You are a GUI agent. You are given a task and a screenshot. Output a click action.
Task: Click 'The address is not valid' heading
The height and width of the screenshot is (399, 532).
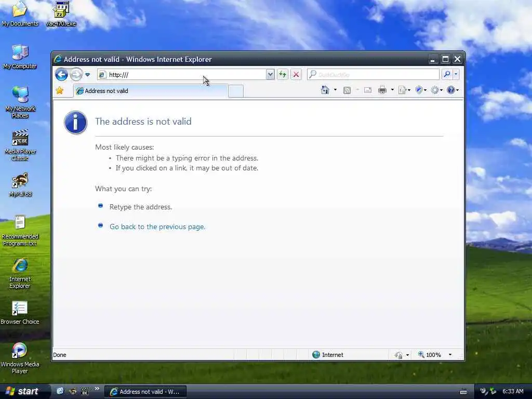pyautogui.click(x=143, y=122)
